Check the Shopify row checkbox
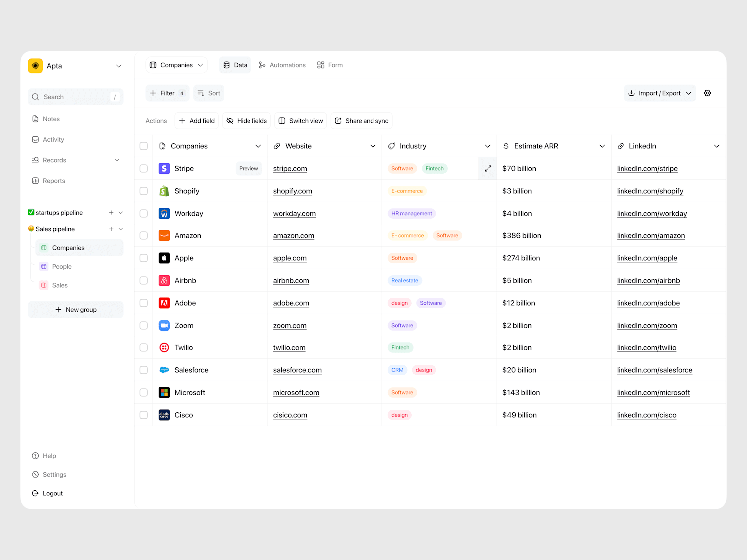The height and width of the screenshot is (560, 747). tap(144, 191)
